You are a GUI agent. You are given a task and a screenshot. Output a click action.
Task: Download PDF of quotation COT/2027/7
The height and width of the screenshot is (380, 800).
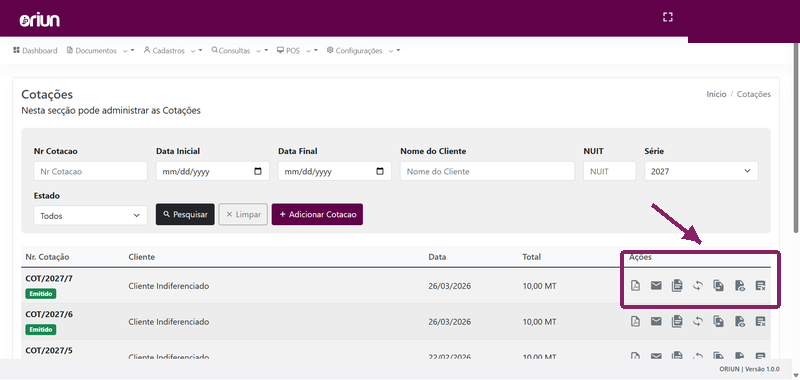point(635,286)
